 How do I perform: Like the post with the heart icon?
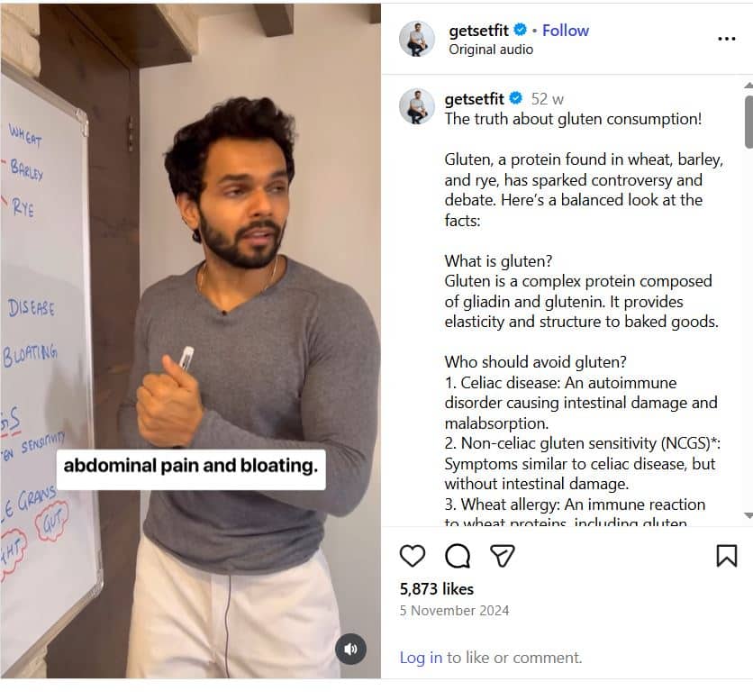point(412,556)
